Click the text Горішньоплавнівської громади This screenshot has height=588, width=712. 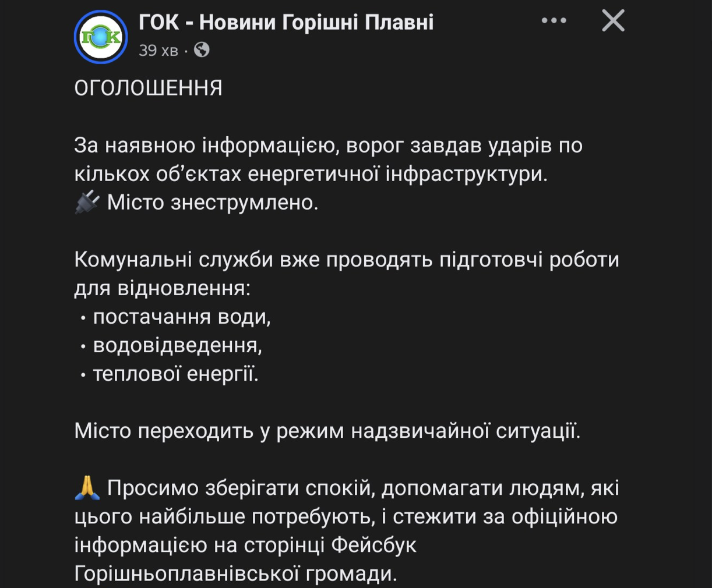coord(235,573)
